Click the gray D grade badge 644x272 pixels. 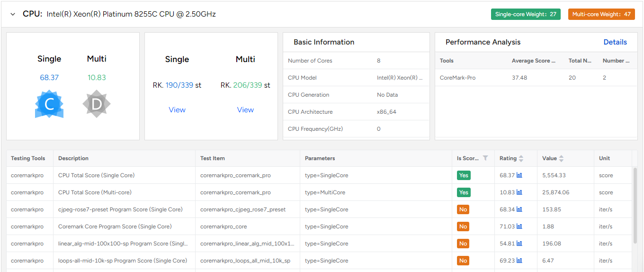click(x=97, y=104)
